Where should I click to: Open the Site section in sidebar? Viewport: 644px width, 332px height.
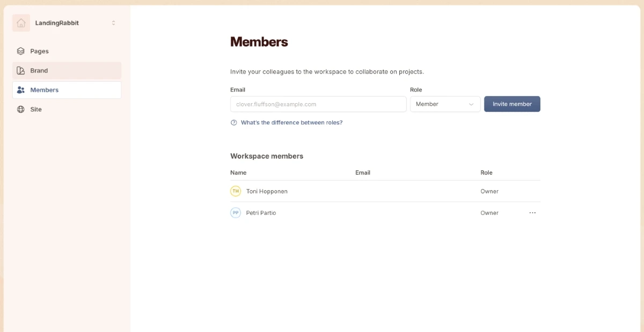(36, 109)
